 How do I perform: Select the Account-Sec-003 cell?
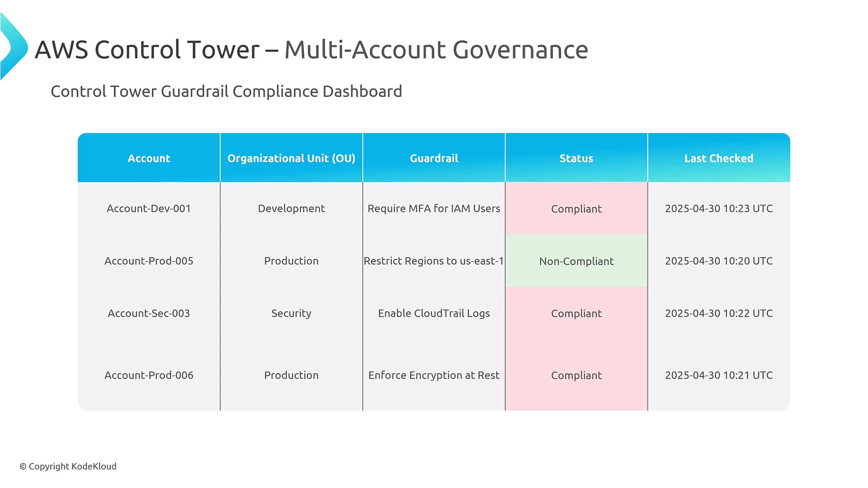pos(149,313)
